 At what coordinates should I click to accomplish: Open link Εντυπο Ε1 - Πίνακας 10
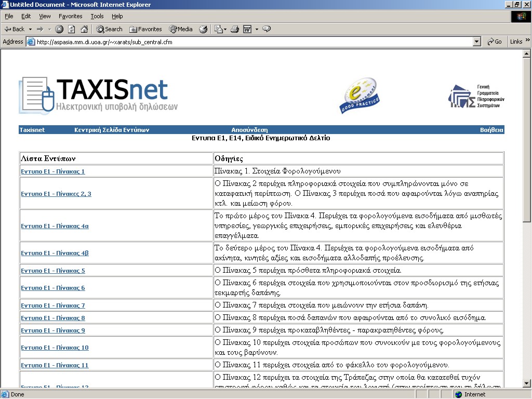point(55,348)
